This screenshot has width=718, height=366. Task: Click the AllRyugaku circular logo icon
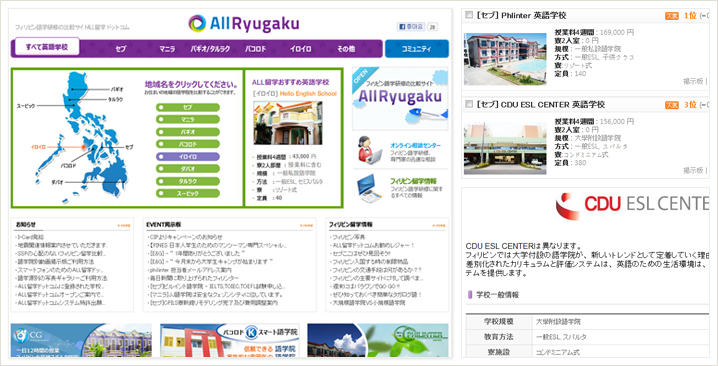[x=197, y=23]
